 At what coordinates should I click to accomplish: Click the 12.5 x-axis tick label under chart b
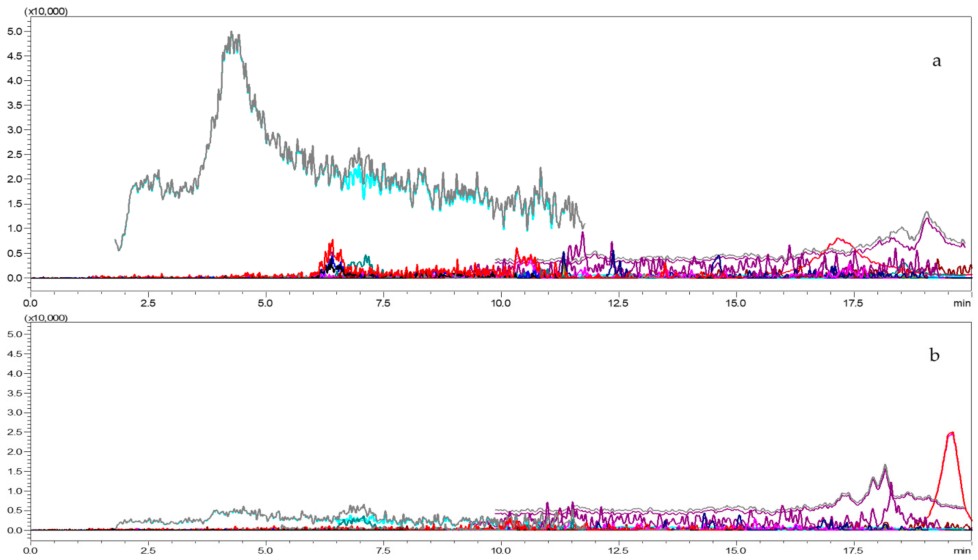pos(618,551)
